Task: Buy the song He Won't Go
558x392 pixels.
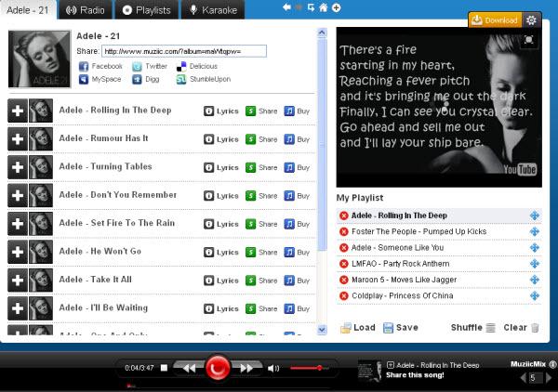Action: point(297,253)
